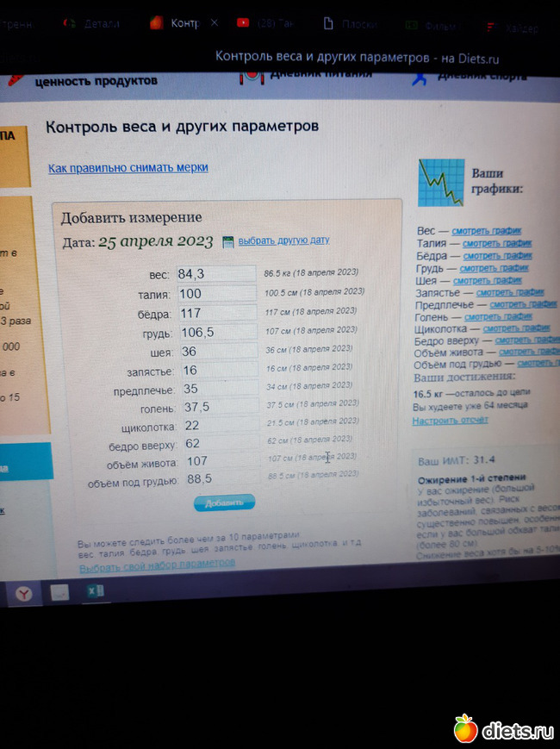Click the calendar icon beside the date
The height and width of the screenshot is (749, 560).
(x=228, y=241)
